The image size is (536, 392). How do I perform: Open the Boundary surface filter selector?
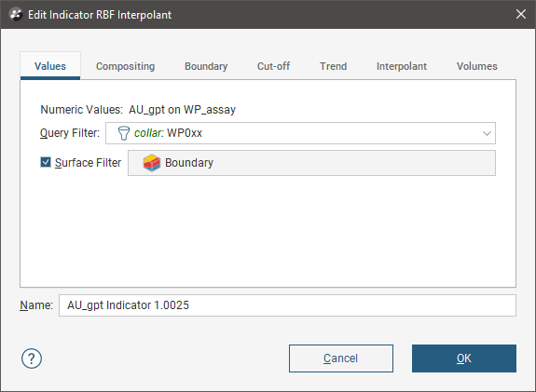[x=311, y=163]
